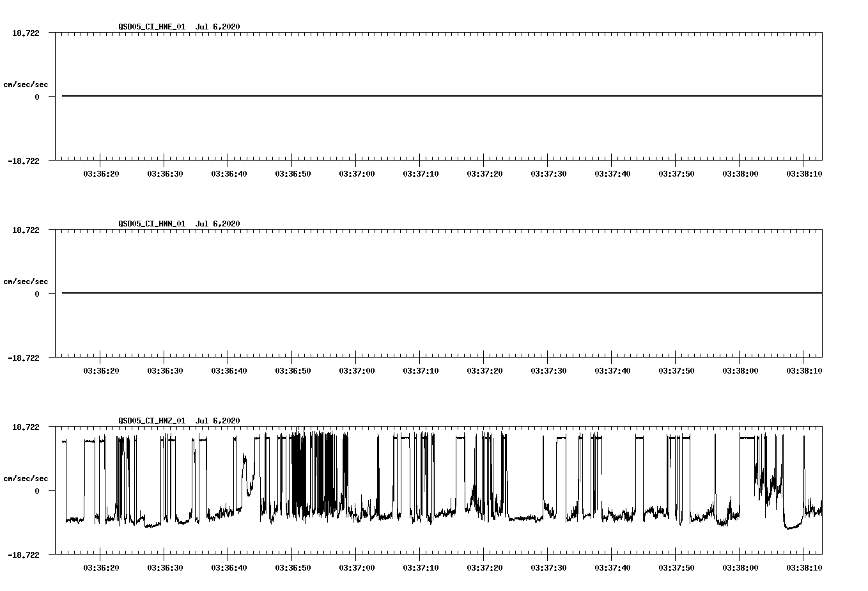
Task: Click time label 03:38:10 under HNN chart
Action: tap(804, 371)
